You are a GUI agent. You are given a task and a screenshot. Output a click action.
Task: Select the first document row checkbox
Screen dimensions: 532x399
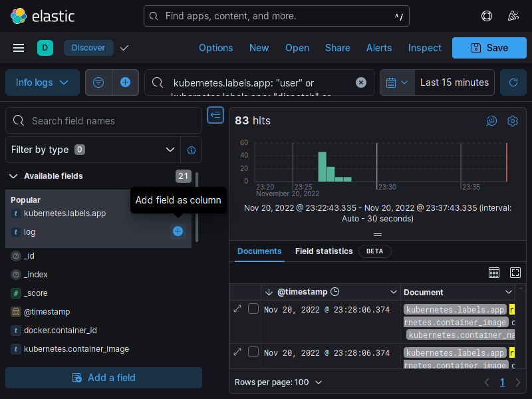pyautogui.click(x=253, y=309)
